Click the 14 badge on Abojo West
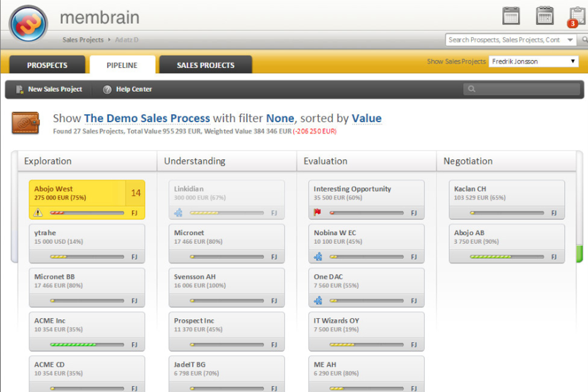The height and width of the screenshot is (392, 588). [x=135, y=193]
